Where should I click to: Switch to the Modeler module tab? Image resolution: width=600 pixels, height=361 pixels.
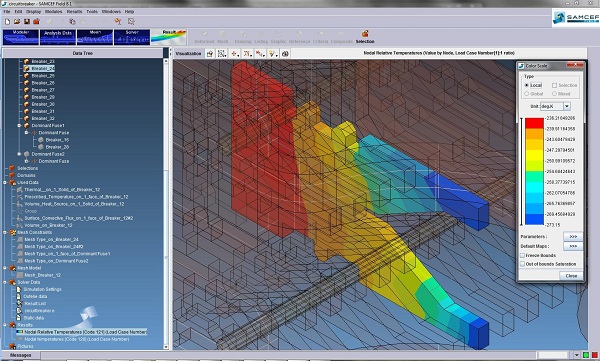pos(21,38)
